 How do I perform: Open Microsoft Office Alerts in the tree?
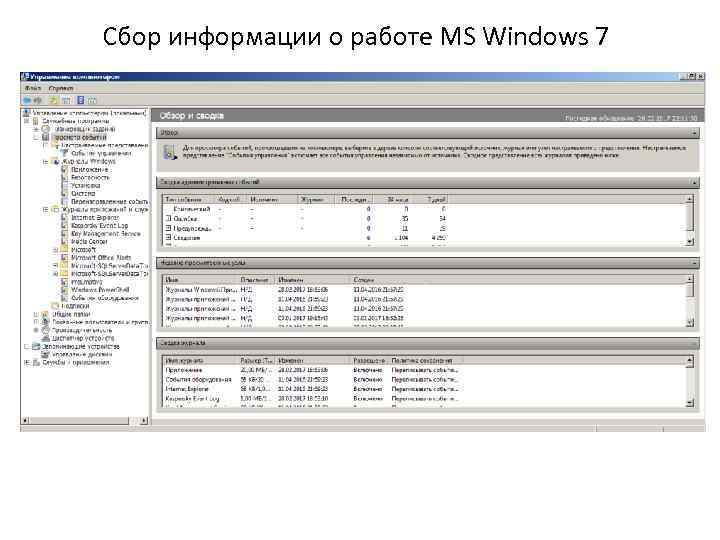(x=101, y=258)
